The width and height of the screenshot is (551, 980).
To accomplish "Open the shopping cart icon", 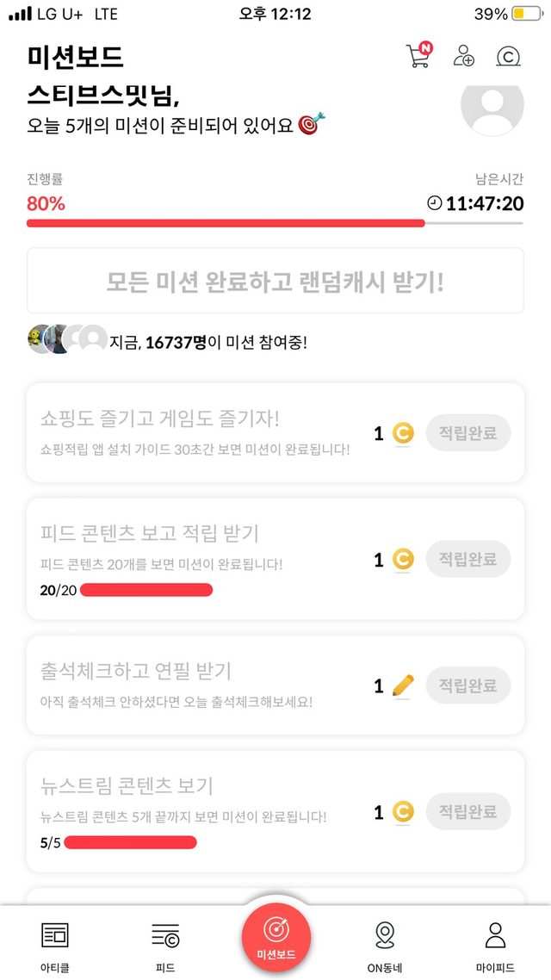I will (x=418, y=57).
